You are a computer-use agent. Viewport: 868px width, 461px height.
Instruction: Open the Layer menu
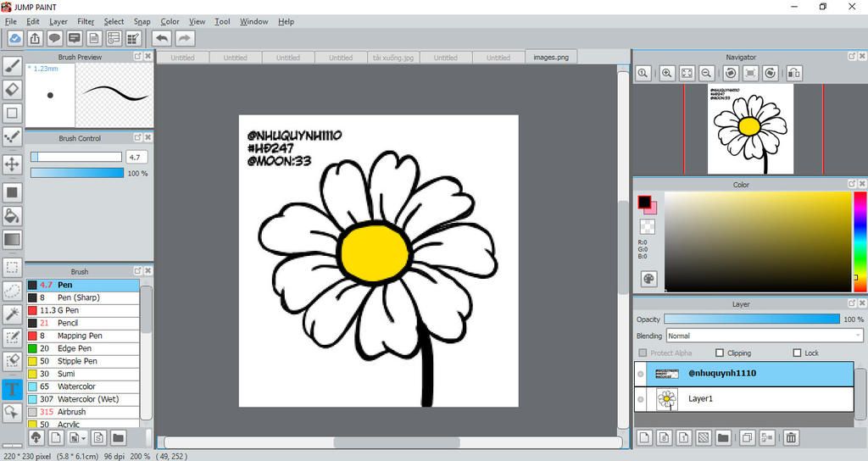click(58, 21)
